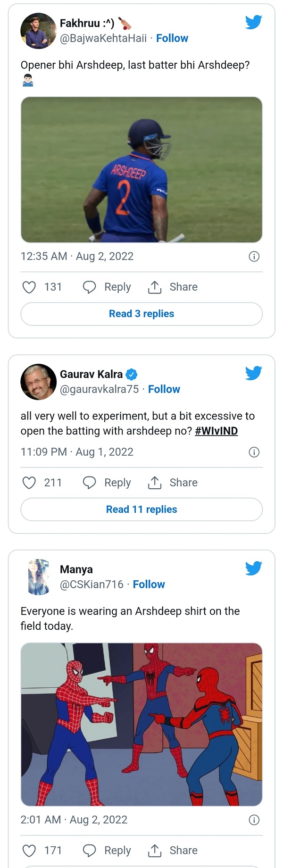The height and width of the screenshot is (868, 283).
Task: Like Fakhruu's tweet with heart icon
Action: click(29, 287)
